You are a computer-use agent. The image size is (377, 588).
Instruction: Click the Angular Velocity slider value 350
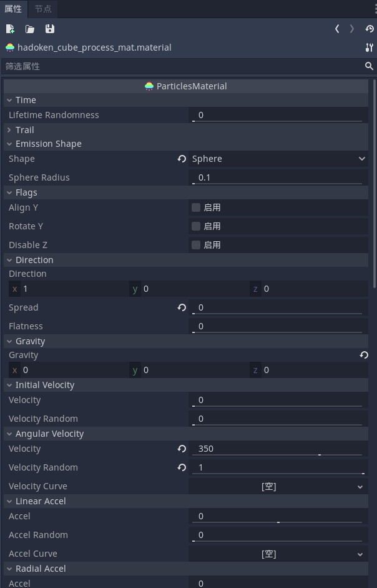(x=277, y=449)
